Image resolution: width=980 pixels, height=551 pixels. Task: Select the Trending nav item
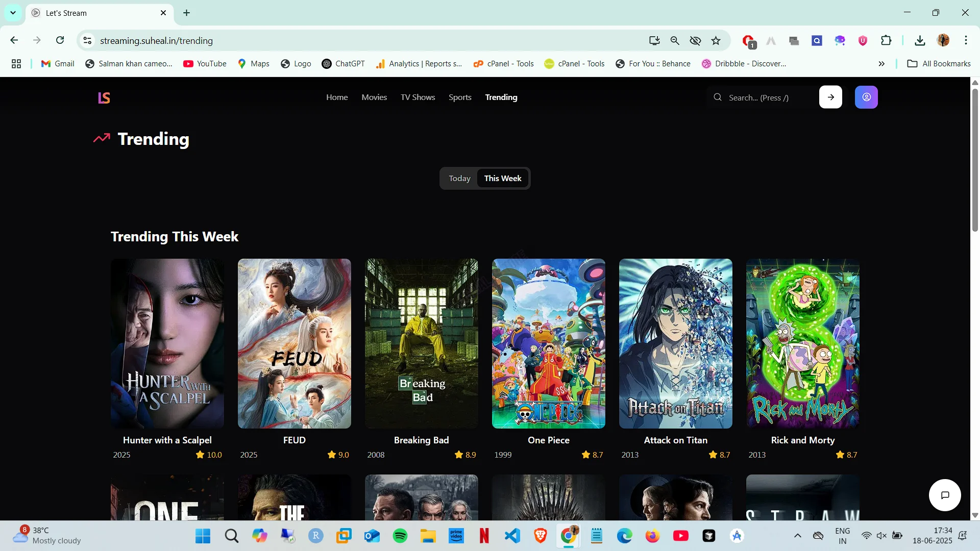501,97
